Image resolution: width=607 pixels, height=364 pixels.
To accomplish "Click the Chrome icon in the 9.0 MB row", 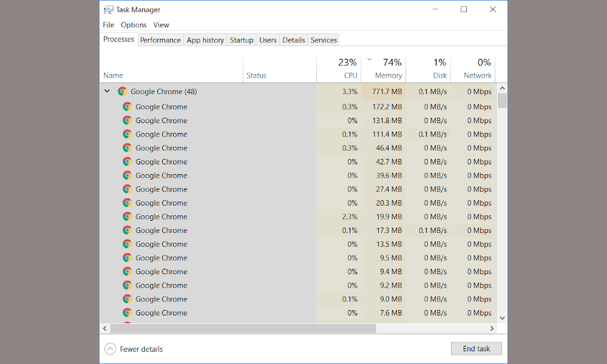I will click(127, 299).
